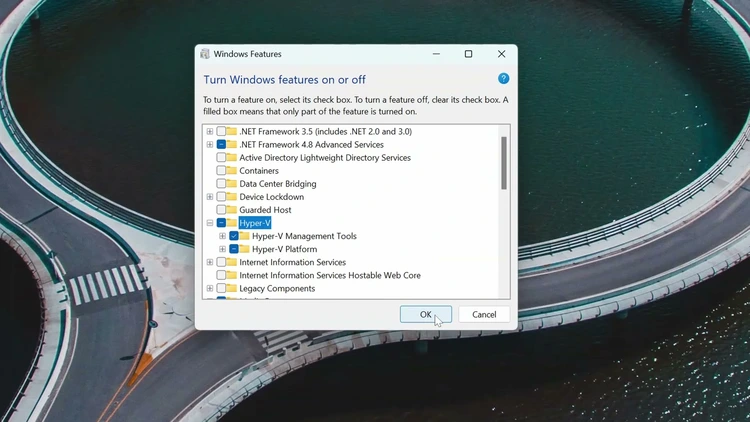Enable the Containers checkbox
This screenshot has width=750, height=422.
click(221, 170)
